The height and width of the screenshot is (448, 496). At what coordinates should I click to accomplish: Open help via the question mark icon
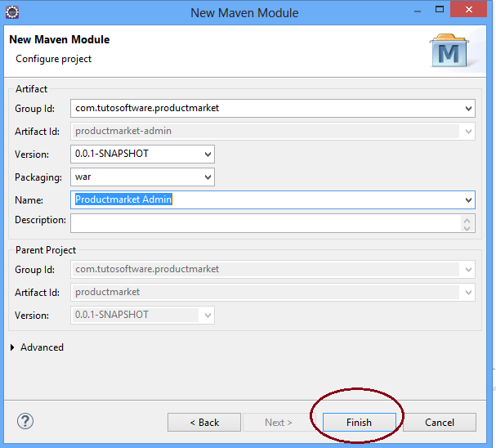point(25,421)
